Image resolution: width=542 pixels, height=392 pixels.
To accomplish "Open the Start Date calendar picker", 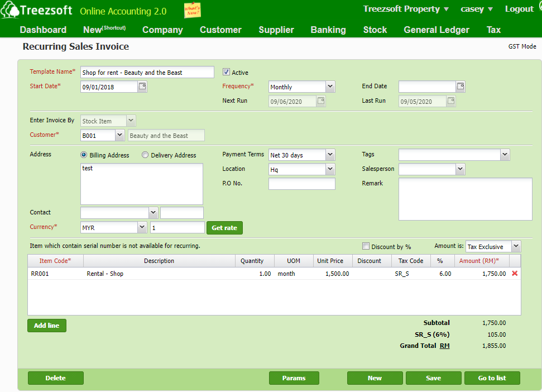I will [142, 87].
